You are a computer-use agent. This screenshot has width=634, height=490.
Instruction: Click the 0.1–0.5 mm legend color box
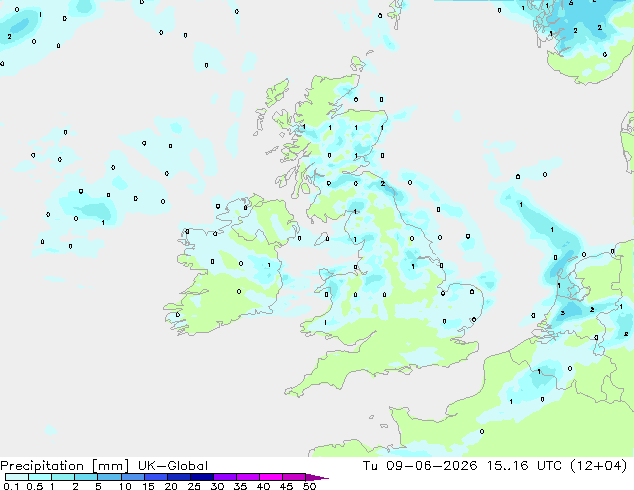coord(17,477)
